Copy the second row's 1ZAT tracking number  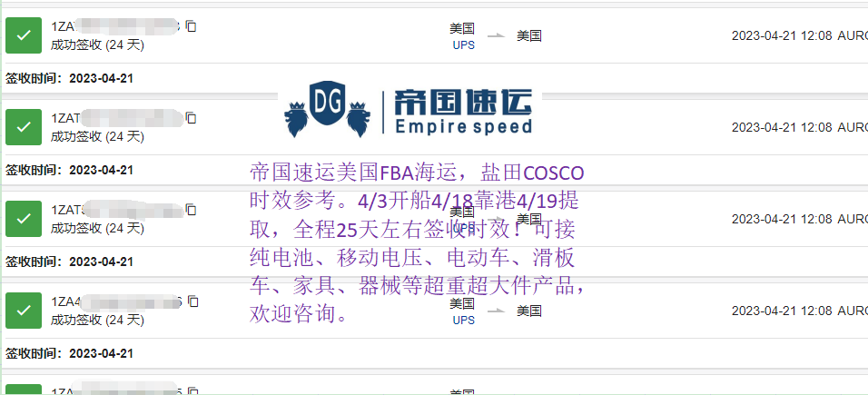click(x=191, y=118)
